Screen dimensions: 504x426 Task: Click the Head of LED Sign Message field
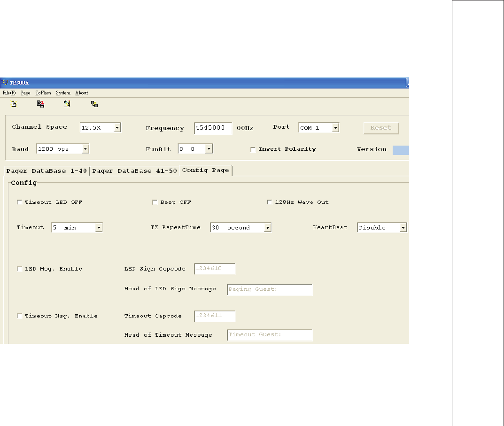point(270,289)
